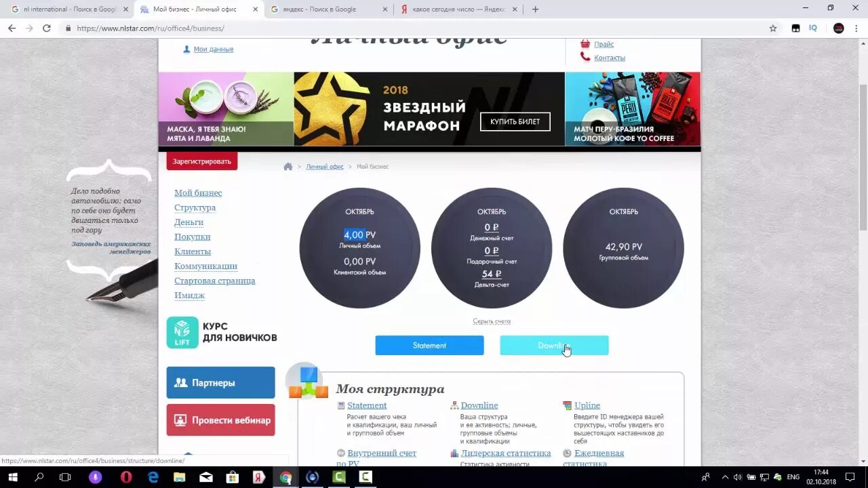Click the Chrome icon in the taskbar
Image resolution: width=868 pixels, height=488 pixels.
click(285, 477)
